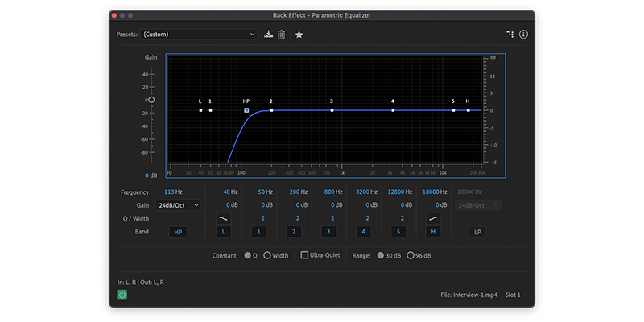Click the L band gain 0 dB value
This screenshot has height=322, width=644.
coord(232,205)
